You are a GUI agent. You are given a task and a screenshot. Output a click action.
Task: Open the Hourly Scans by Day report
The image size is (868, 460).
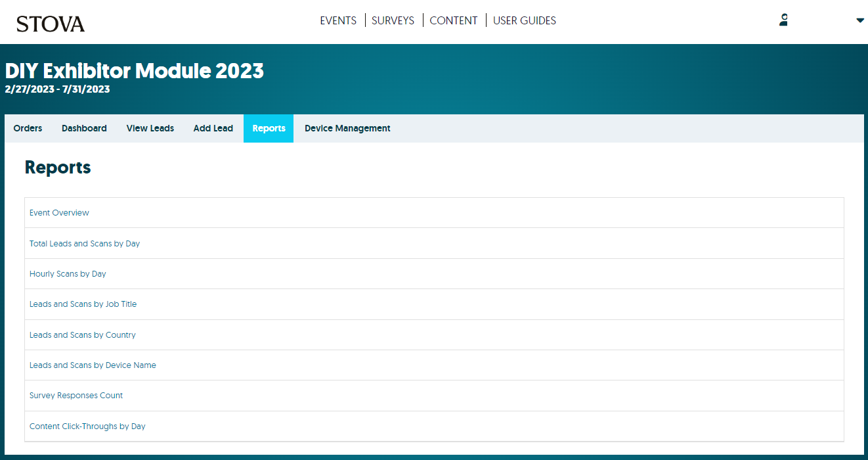pyautogui.click(x=68, y=273)
